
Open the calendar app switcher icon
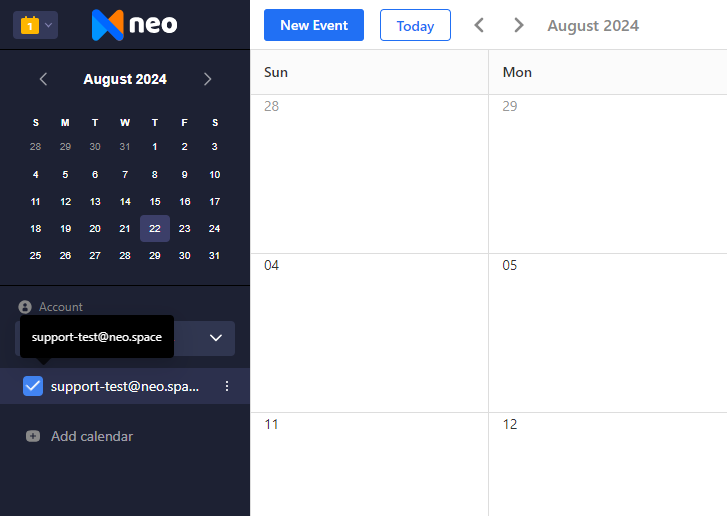[30, 25]
